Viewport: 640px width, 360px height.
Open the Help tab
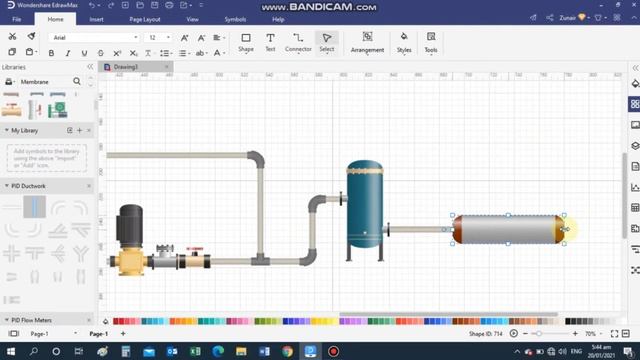tap(278, 19)
